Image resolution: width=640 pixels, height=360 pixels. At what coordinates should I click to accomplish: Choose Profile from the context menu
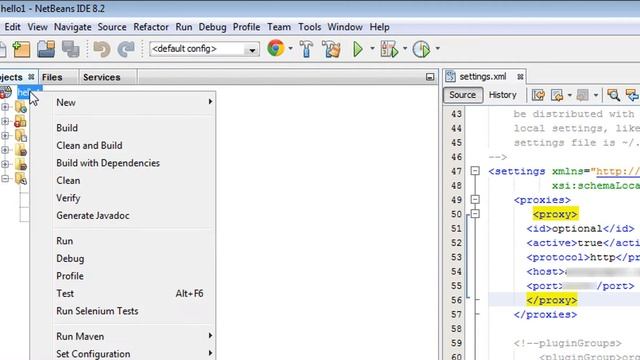[70, 276]
